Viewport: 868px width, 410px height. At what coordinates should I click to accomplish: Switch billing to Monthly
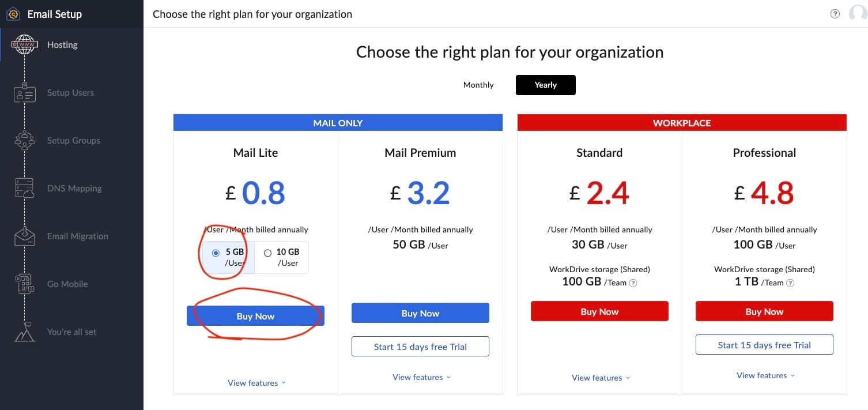(478, 85)
